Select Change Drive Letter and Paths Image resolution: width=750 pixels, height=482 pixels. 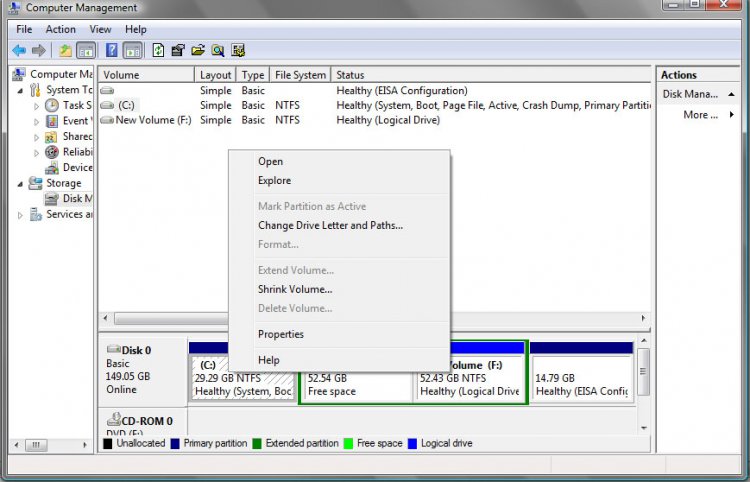click(330, 226)
